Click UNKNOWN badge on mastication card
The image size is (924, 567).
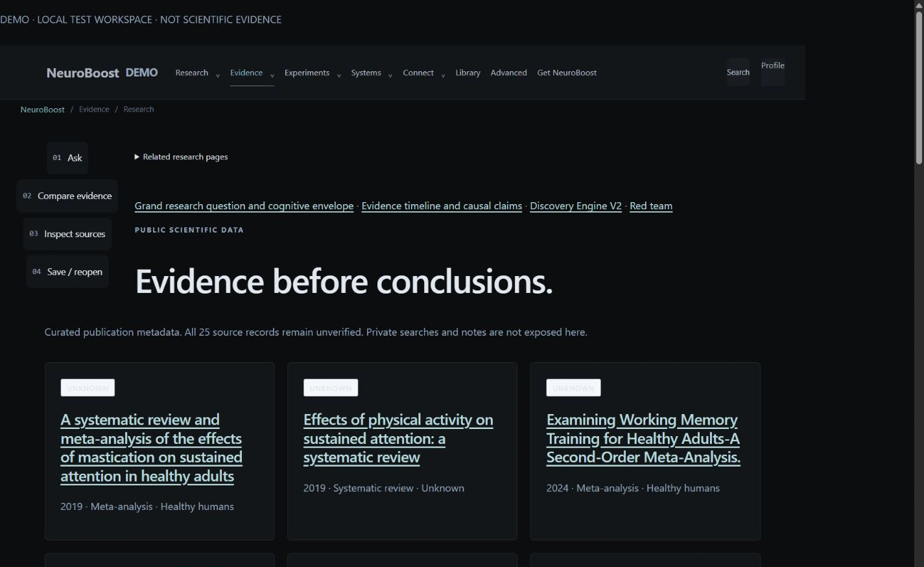(88, 388)
